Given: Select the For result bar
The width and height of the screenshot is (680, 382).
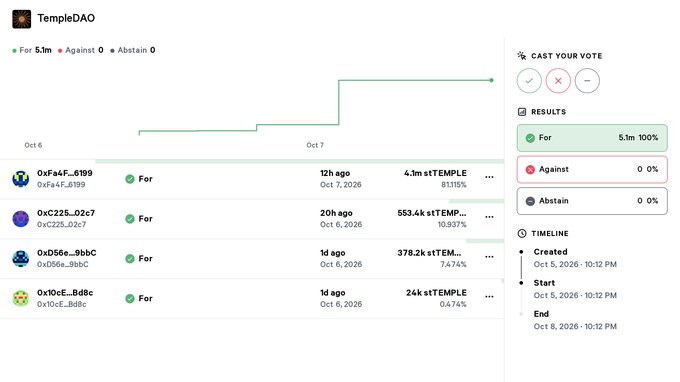Looking at the screenshot, I should click(x=592, y=138).
